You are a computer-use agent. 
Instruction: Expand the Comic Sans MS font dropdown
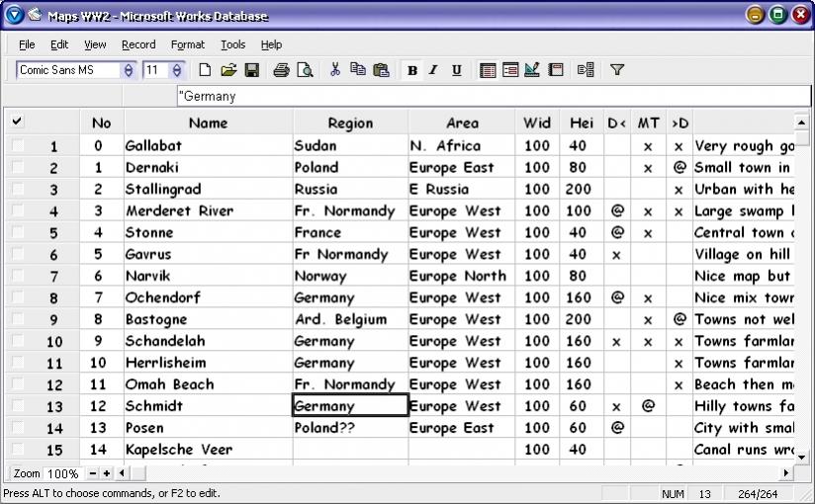tap(128, 70)
